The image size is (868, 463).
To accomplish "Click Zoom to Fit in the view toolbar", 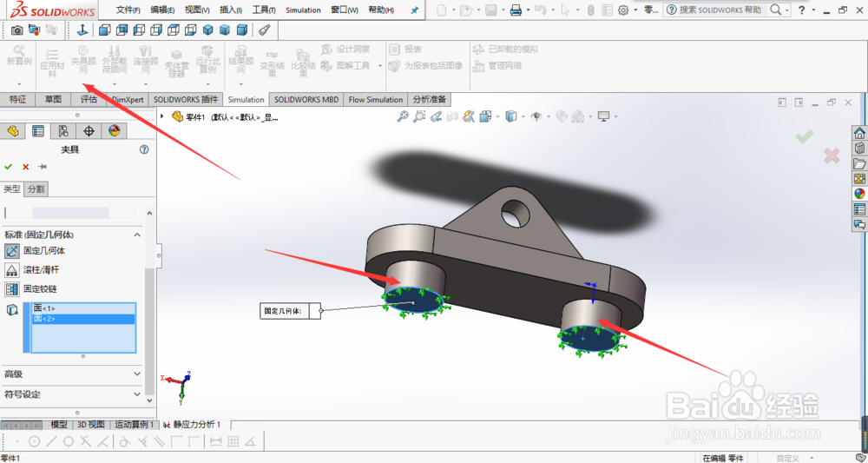I will (403, 116).
